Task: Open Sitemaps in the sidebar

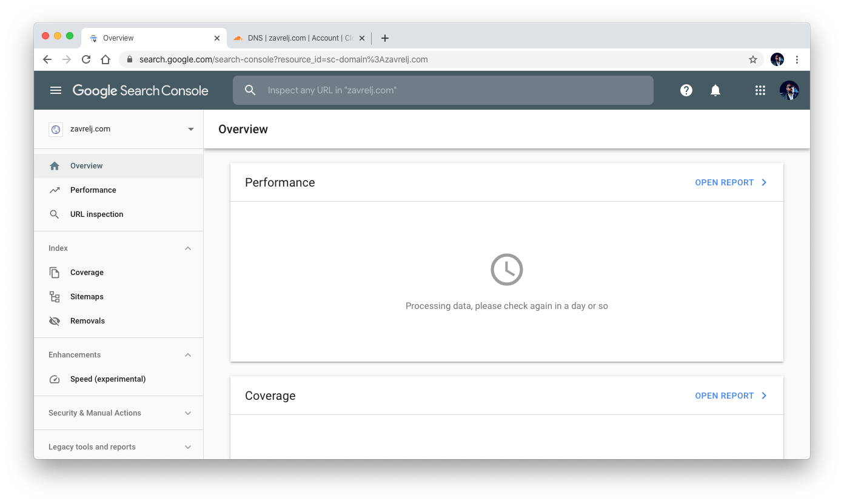Action: pos(119,297)
